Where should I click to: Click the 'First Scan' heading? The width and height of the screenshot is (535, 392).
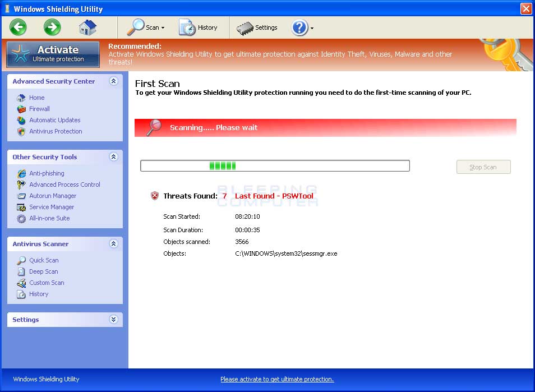coord(157,84)
